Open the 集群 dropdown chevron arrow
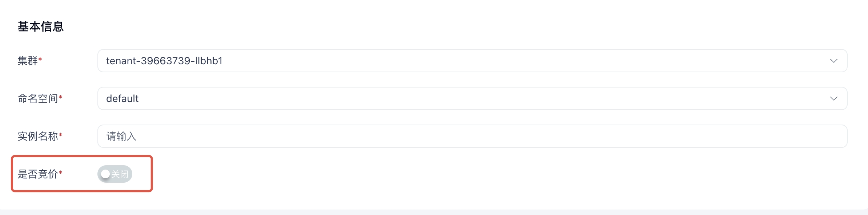The height and width of the screenshot is (215, 868). (834, 61)
